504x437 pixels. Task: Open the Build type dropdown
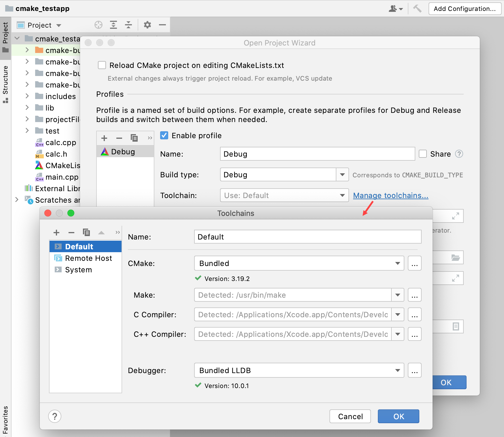[x=342, y=174]
